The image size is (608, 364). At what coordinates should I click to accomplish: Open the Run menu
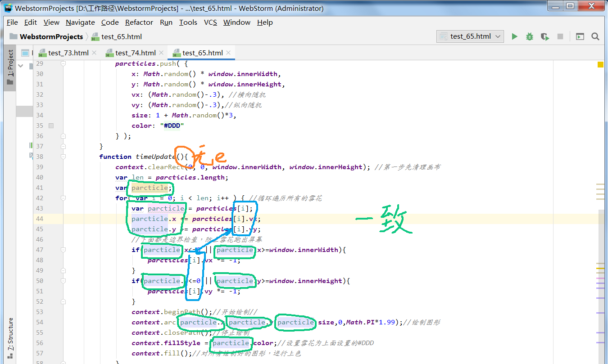[x=166, y=22]
